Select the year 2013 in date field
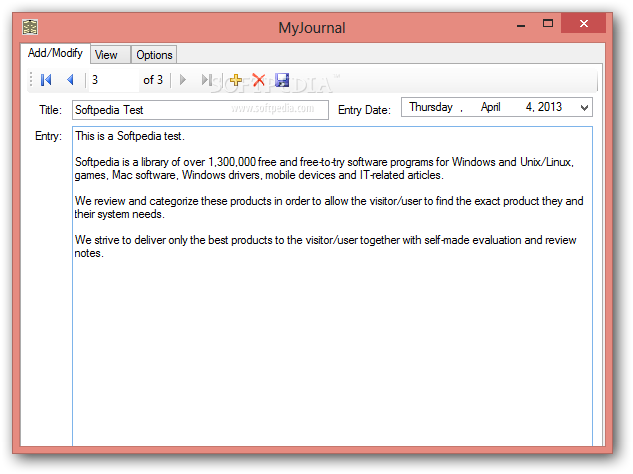 click(549, 107)
